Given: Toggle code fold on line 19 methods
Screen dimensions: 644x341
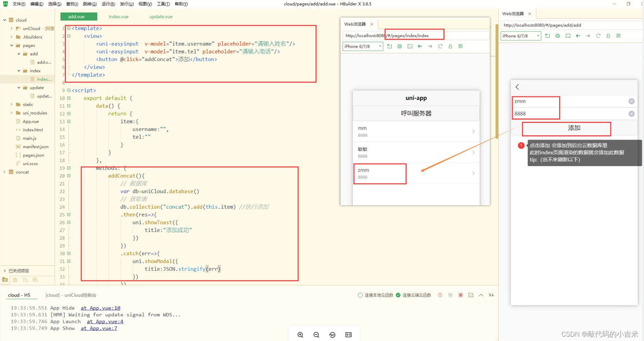Looking at the screenshot, I should click(69, 168).
